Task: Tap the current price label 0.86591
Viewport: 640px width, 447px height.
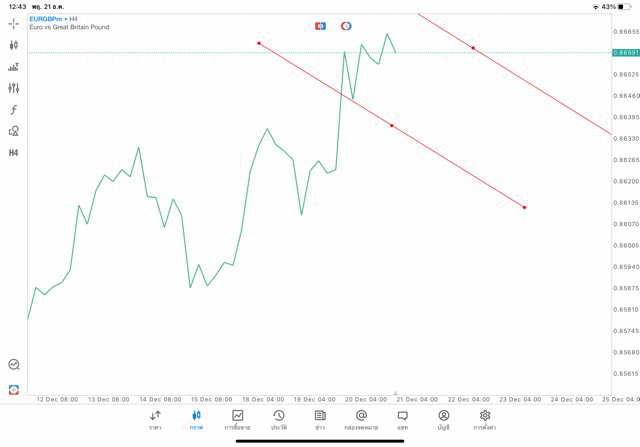Action: click(x=623, y=52)
